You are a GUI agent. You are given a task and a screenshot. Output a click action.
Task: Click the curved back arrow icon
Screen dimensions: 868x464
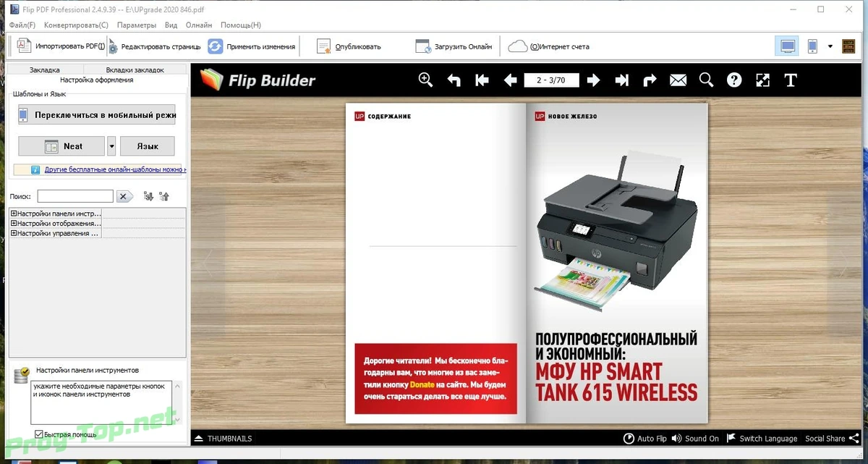click(x=454, y=80)
